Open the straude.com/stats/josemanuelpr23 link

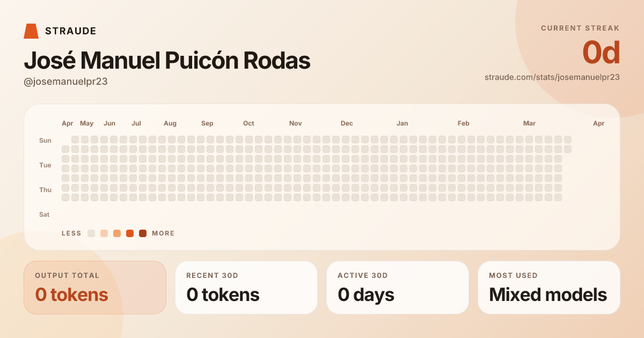pyautogui.click(x=552, y=77)
